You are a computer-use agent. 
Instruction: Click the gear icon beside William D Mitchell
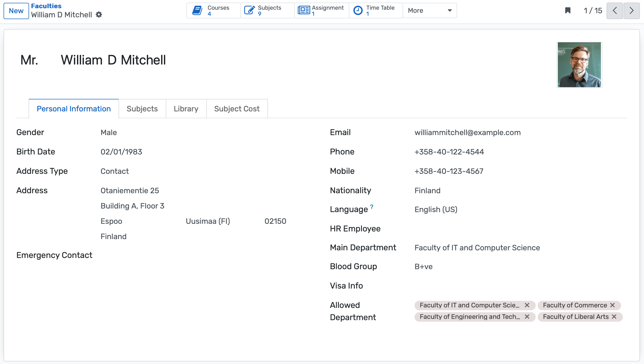(x=99, y=15)
